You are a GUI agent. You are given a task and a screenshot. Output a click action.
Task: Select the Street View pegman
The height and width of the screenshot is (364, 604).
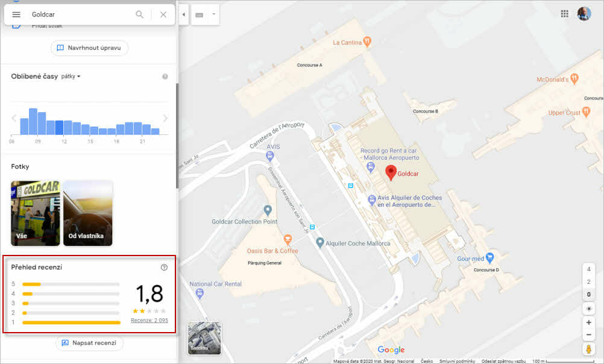588,349
